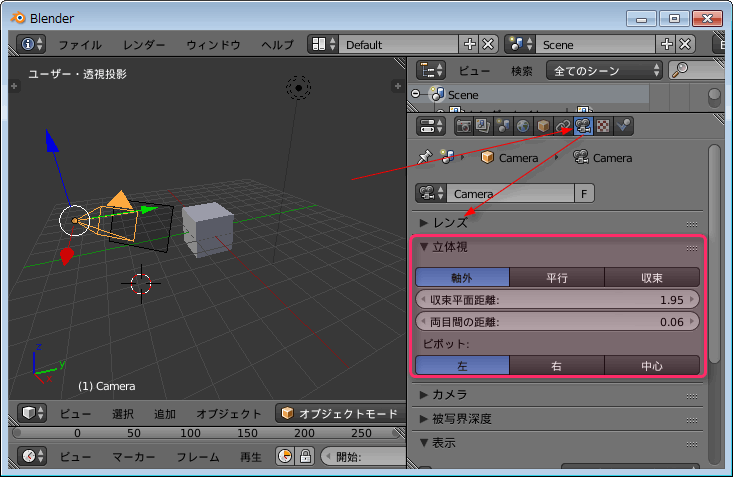The width and height of the screenshot is (733, 477).
Task: Click the outliner search magnifier field
Action: 696,71
